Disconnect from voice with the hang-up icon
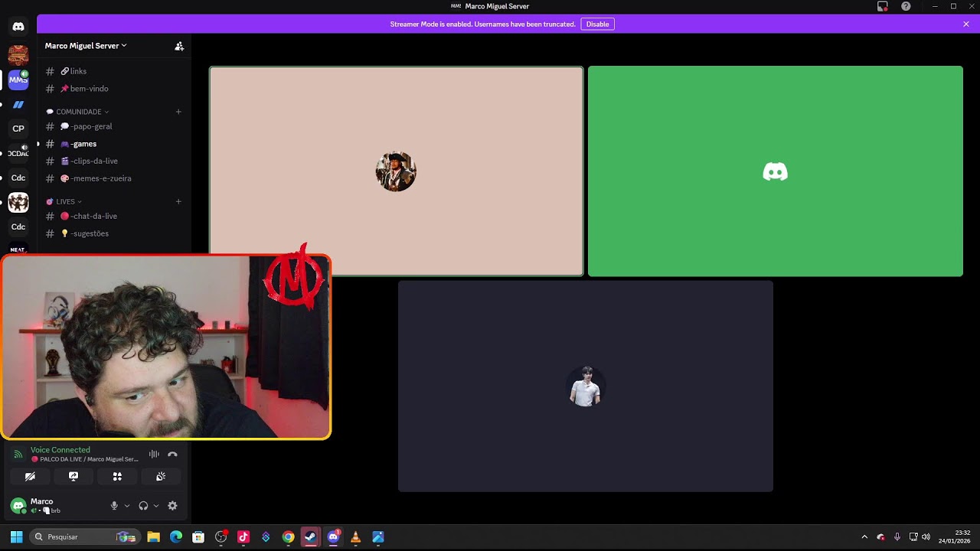980x551 pixels. point(172,454)
